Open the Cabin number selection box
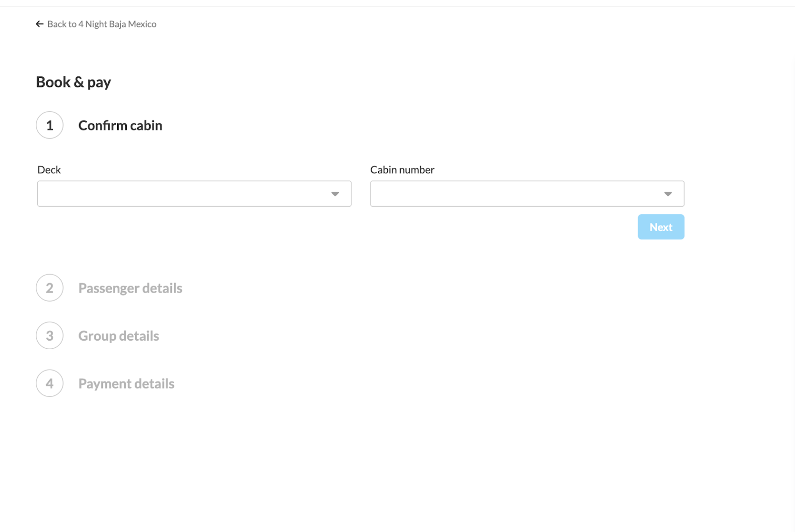The image size is (795, 532). [x=517, y=194]
